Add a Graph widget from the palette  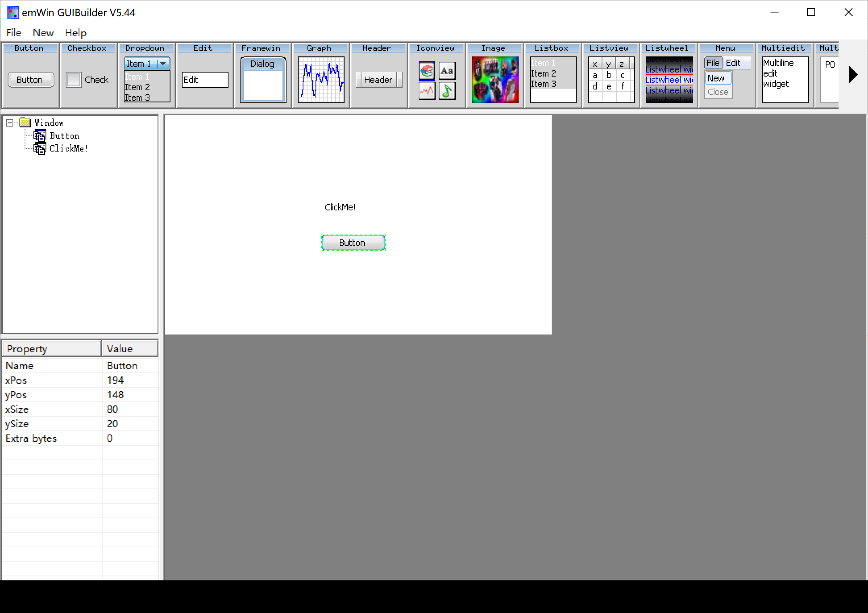pos(321,79)
